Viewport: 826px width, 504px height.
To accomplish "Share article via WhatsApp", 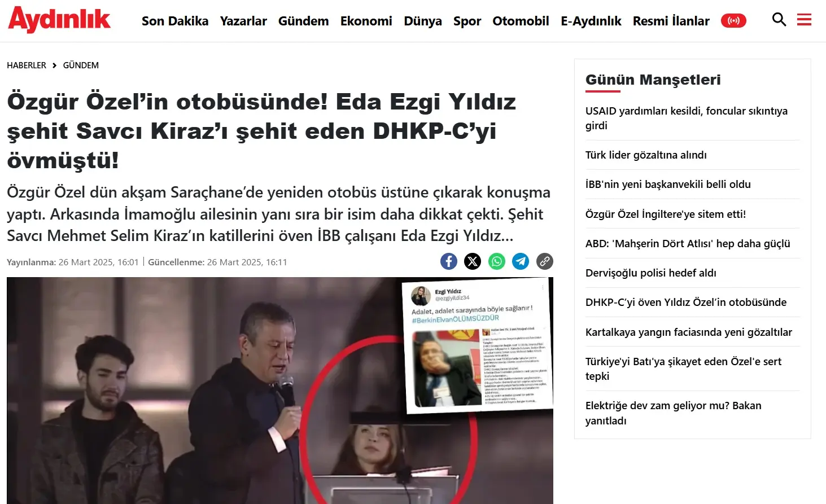I will pos(497,261).
